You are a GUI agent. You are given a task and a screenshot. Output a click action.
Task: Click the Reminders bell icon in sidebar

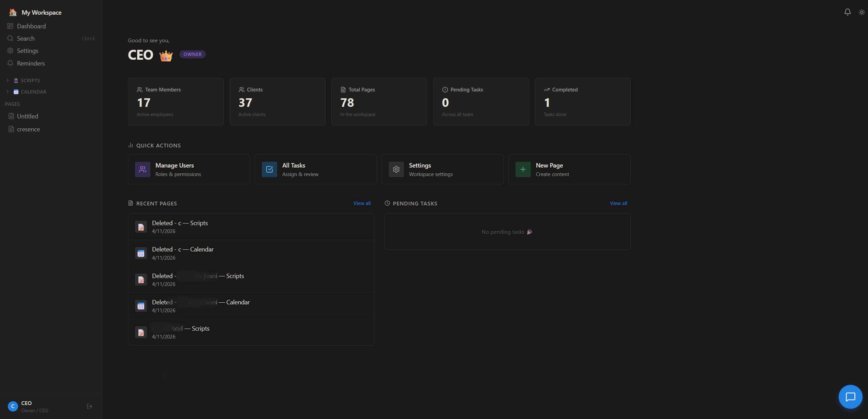(10, 63)
